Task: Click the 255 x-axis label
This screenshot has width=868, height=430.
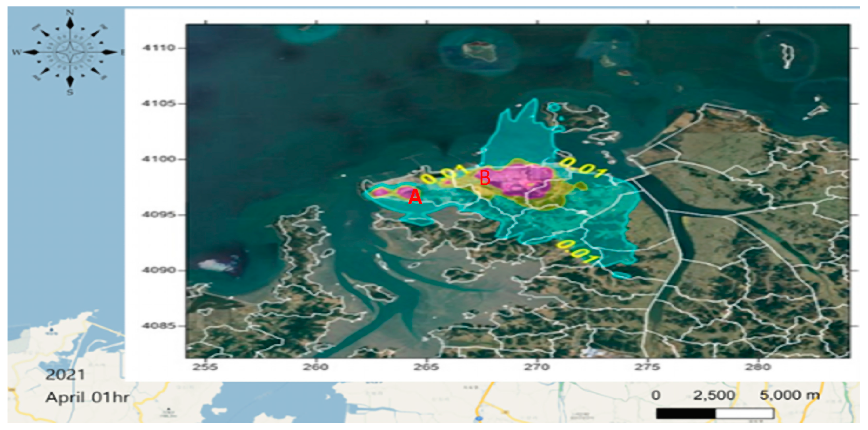Action: point(205,367)
